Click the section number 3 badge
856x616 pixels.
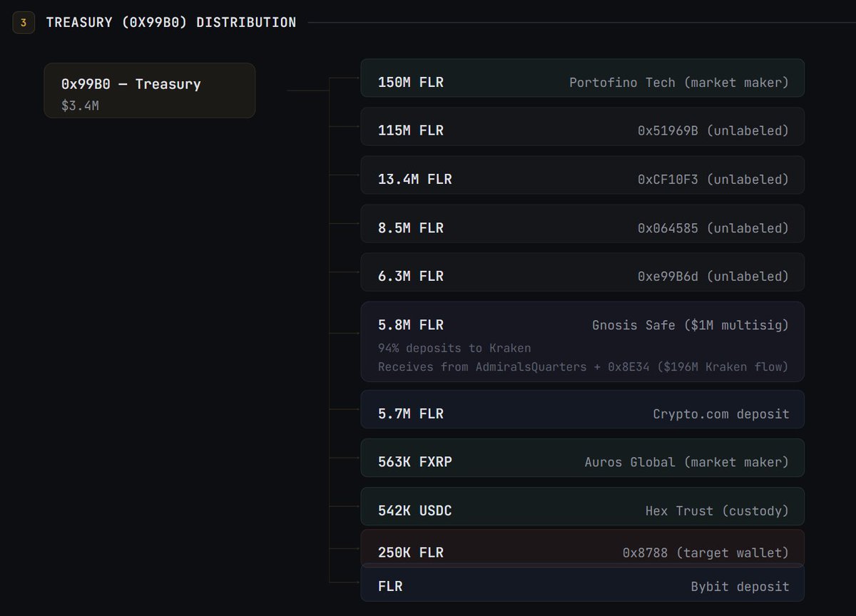tap(24, 23)
